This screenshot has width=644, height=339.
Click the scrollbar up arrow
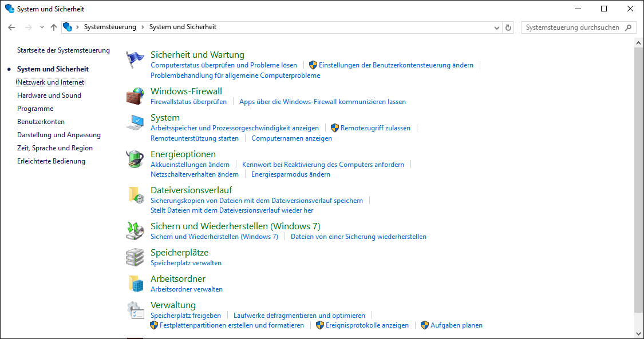(638, 42)
